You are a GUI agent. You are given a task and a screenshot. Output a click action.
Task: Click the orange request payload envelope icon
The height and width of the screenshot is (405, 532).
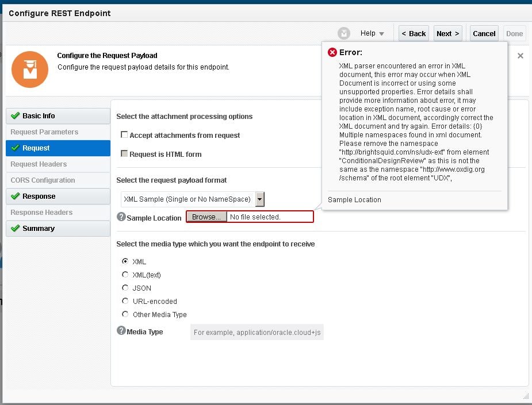(29, 70)
